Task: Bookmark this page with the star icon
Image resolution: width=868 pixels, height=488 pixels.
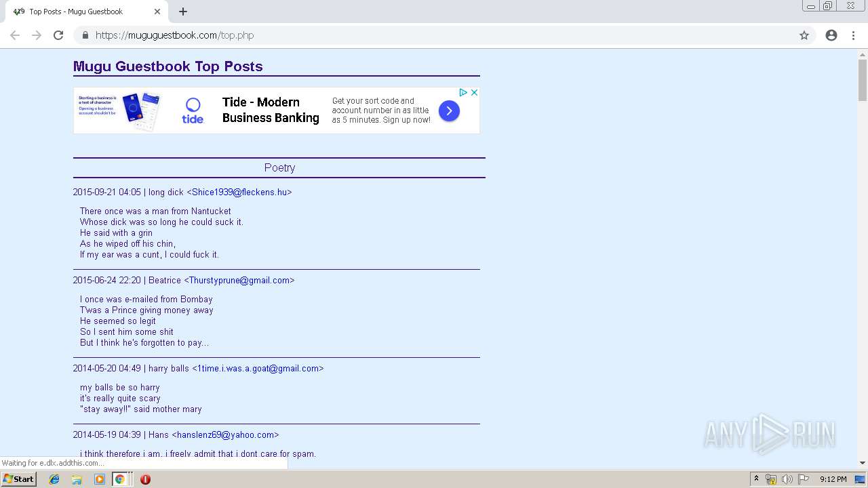Action: [804, 35]
